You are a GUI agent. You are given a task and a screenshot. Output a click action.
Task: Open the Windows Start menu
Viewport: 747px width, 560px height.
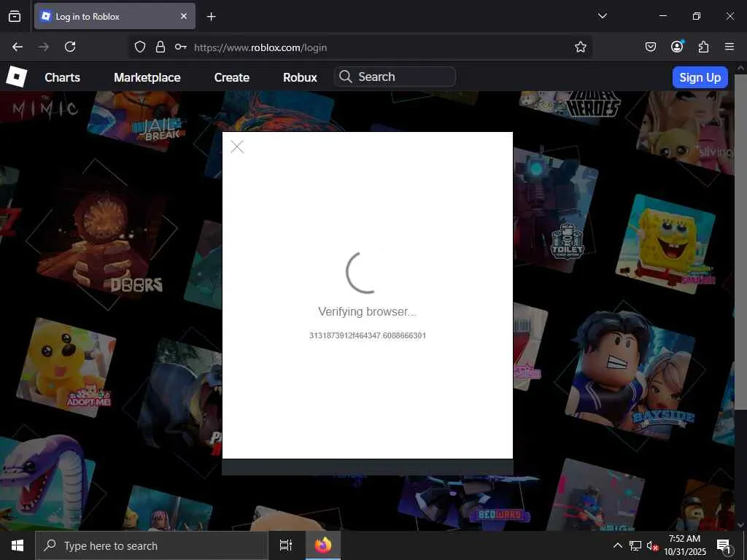tap(18, 545)
